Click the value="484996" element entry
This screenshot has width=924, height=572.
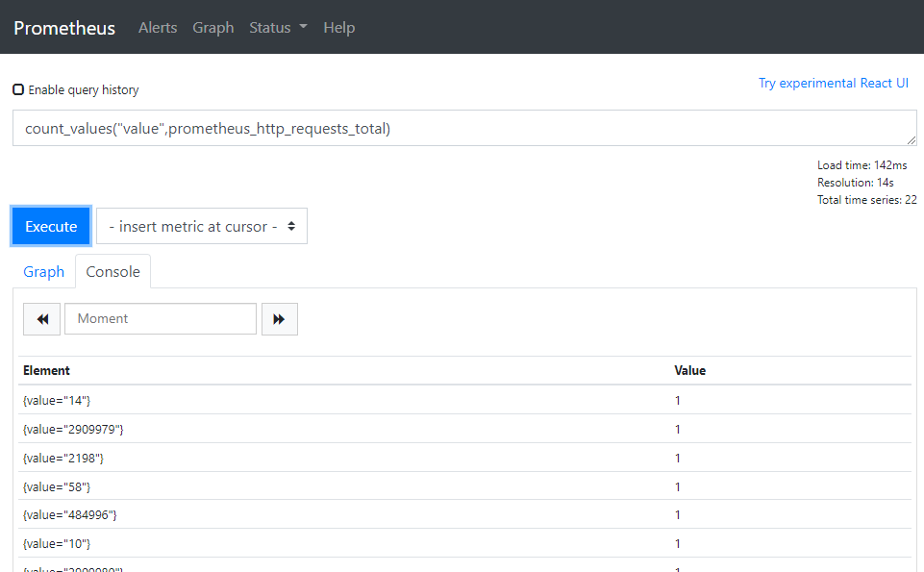[69, 515]
